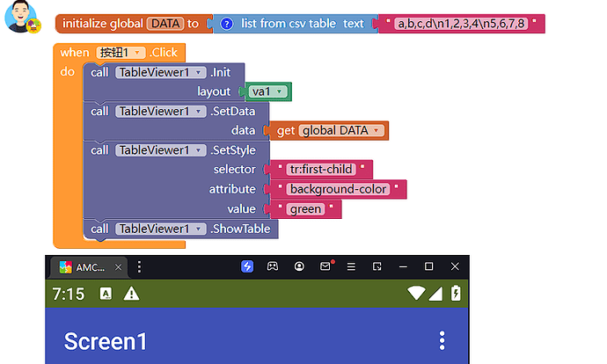Open TableViewer1 dropdown in the SetStyle block

click(x=161, y=150)
